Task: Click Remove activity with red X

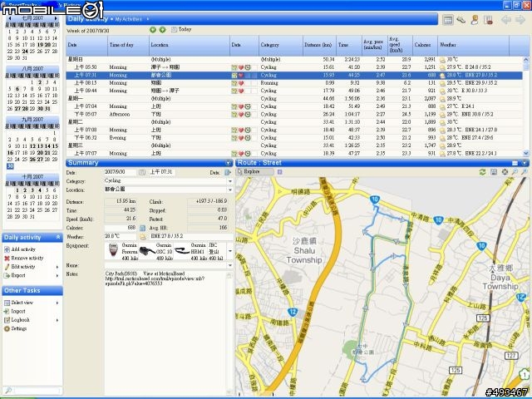Action: coord(23,259)
